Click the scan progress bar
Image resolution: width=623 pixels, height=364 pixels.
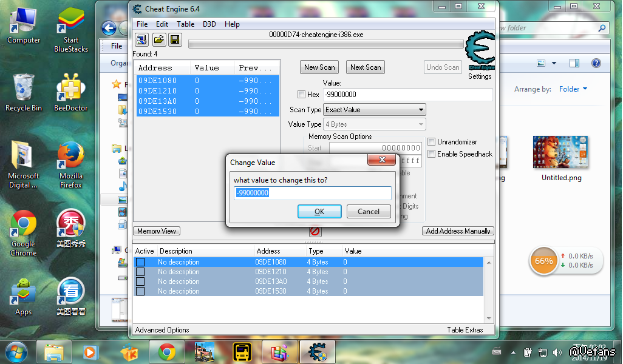[325, 44]
